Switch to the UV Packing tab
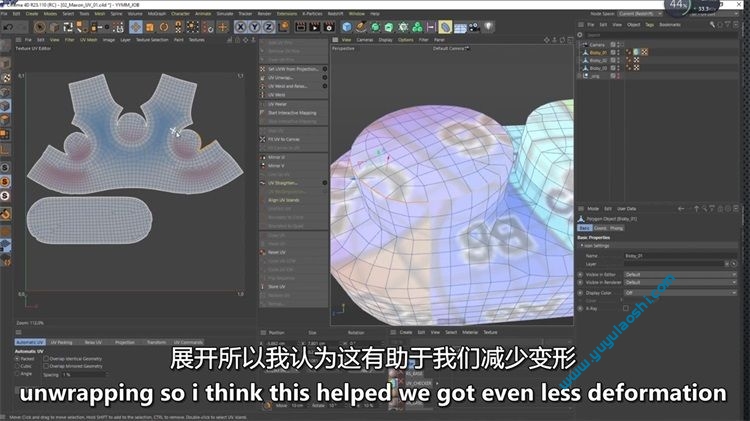Image resolution: width=750 pixels, height=421 pixels. click(x=62, y=342)
